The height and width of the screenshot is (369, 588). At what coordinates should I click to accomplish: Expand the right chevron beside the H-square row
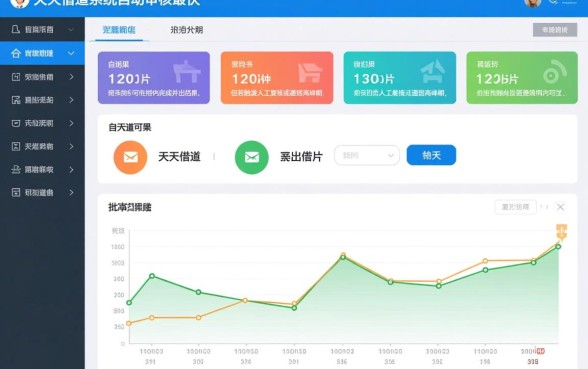tap(71, 77)
